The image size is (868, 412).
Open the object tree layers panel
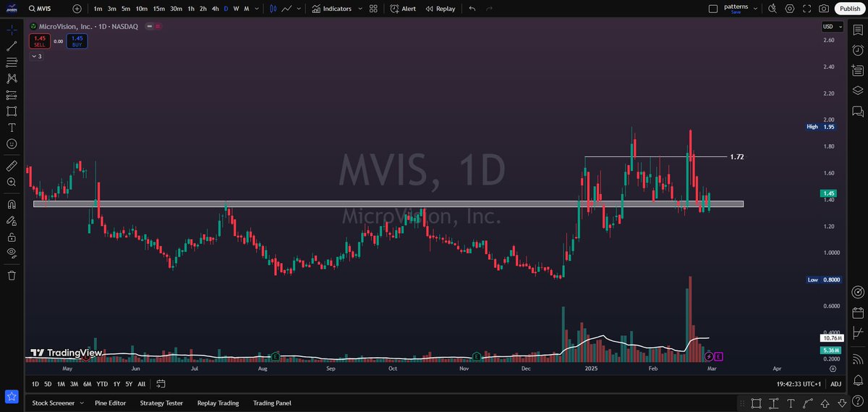(858, 91)
